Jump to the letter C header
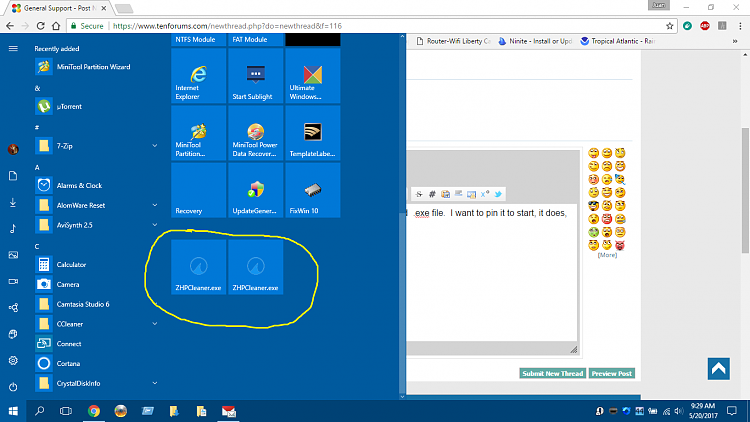This screenshot has height=422, width=750. click(x=37, y=246)
